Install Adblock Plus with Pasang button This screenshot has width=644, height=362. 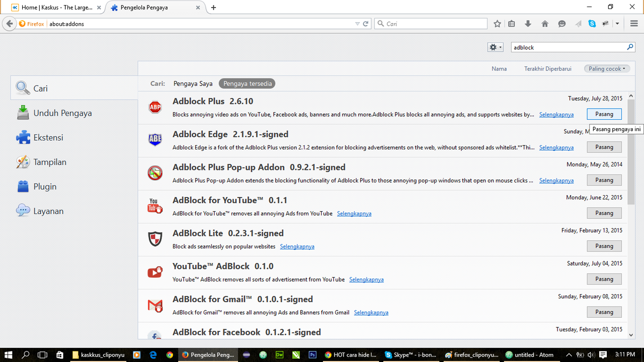[x=604, y=114]
